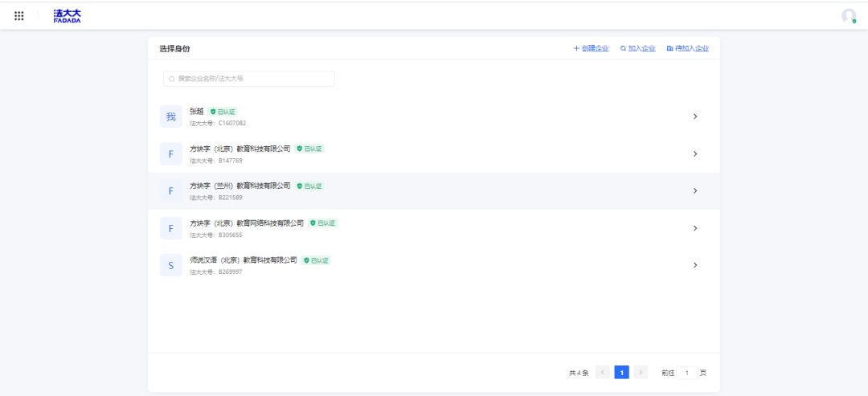Viewport: 868px width, 396px height.
Task: Click the 法大大号 B221589 text
Action: pyautogui.click(x=216, y=198)
